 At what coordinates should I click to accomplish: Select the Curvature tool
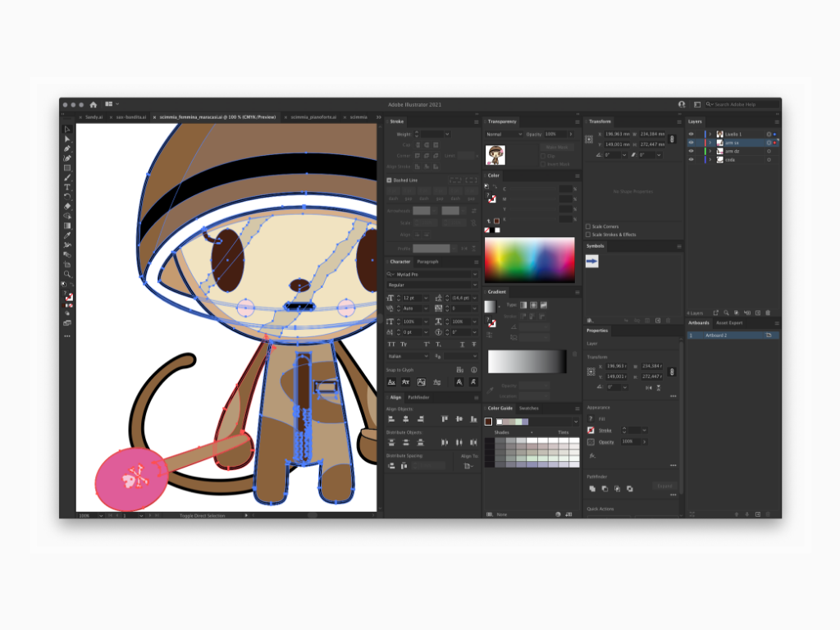[x=67, y=158]
